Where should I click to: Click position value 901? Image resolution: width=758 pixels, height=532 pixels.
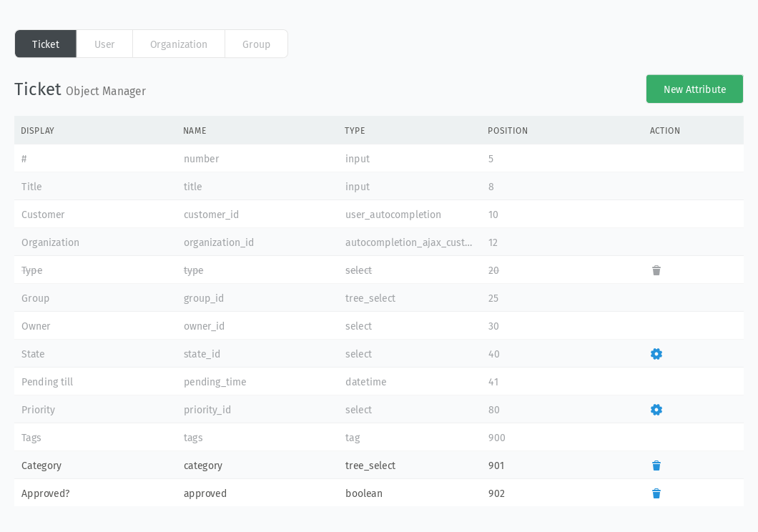point(496,465)
